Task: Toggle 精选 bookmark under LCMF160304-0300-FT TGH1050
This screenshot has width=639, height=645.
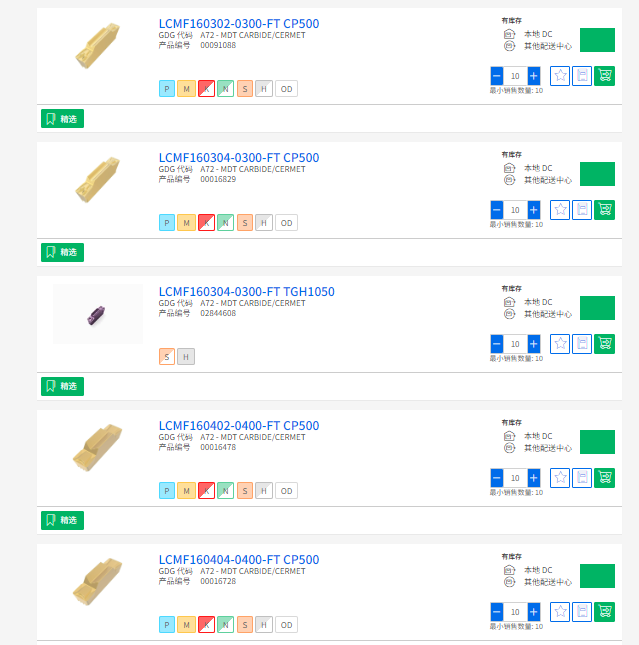Action: coord(62,386)
